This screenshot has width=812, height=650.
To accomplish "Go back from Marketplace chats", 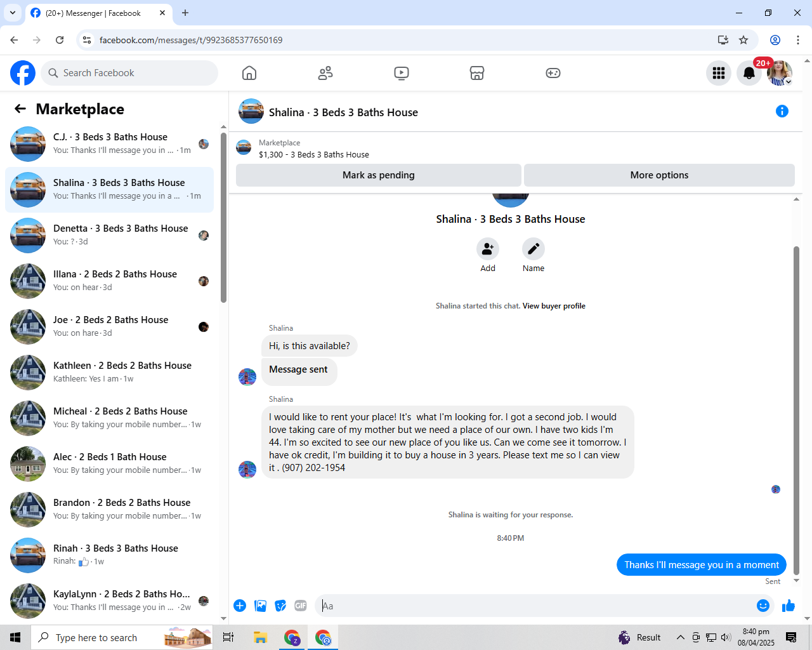I will tap(20, 109).
